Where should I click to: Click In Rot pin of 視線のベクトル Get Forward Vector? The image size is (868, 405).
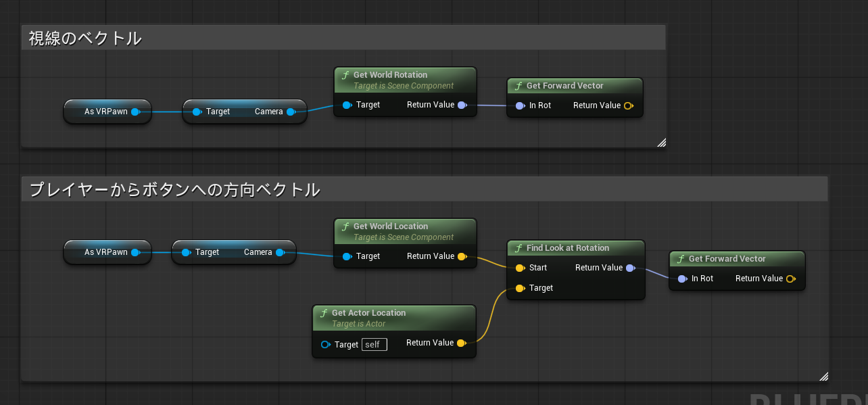[520, 105]
